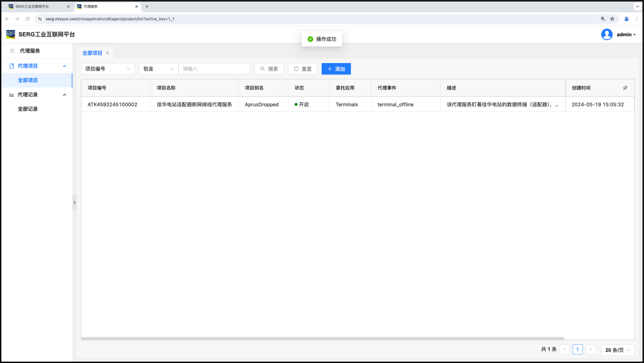Click the 搜索 button
The image size is (644, 363).
(x=269, y=69)
